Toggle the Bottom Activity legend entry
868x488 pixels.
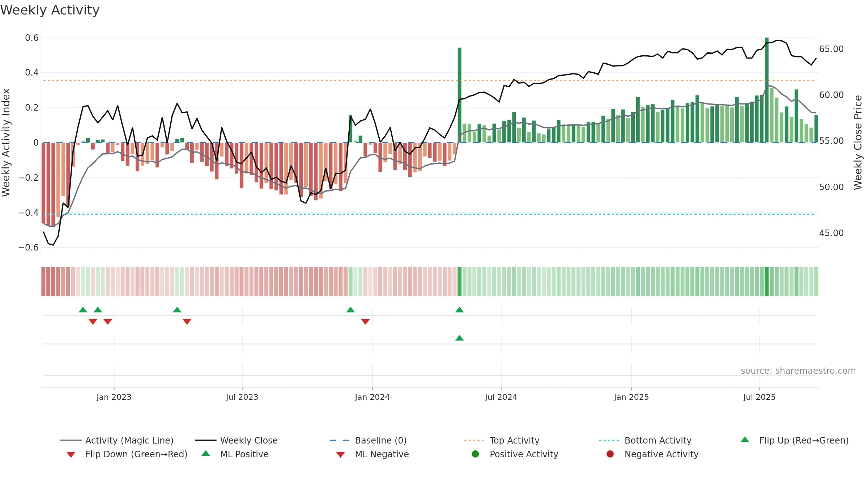pos(645,440)
